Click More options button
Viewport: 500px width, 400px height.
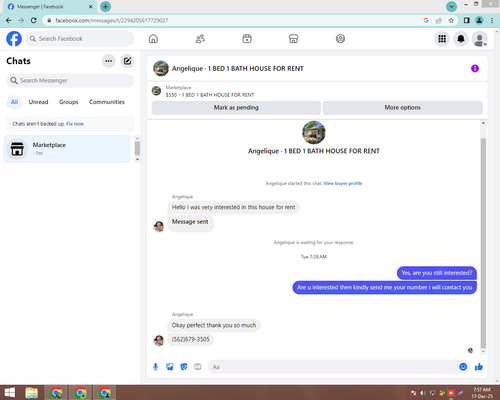403,108
